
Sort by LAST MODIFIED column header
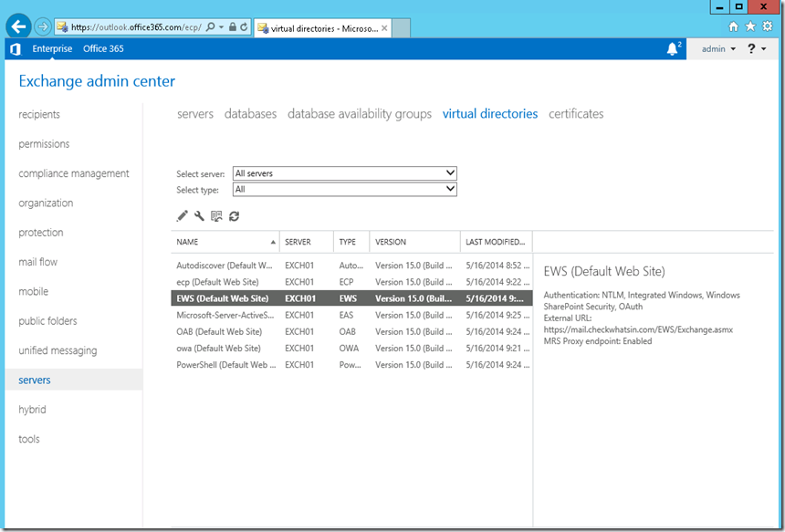point(497,242)
